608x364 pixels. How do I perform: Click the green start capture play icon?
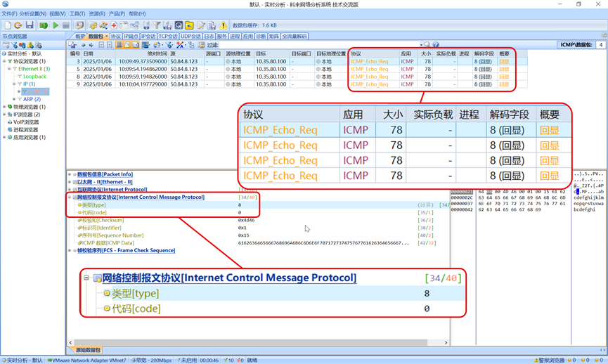[56, 25]
